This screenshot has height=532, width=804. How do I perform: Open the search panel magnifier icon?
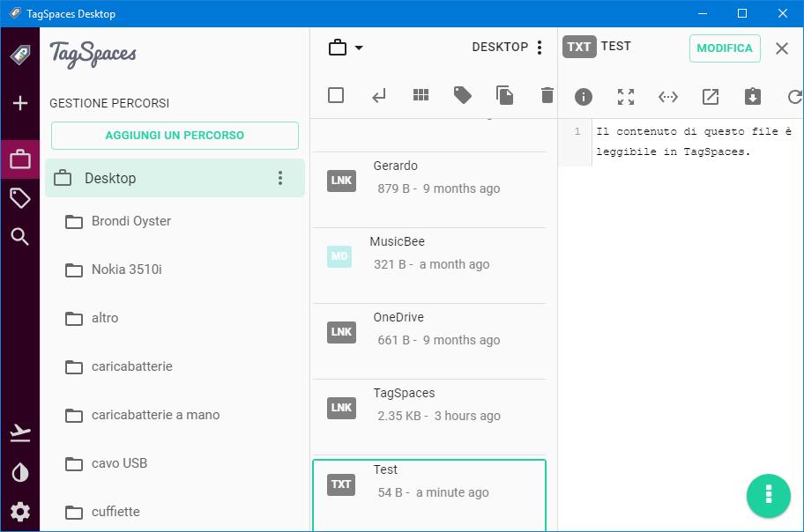(x=20, y=237)
